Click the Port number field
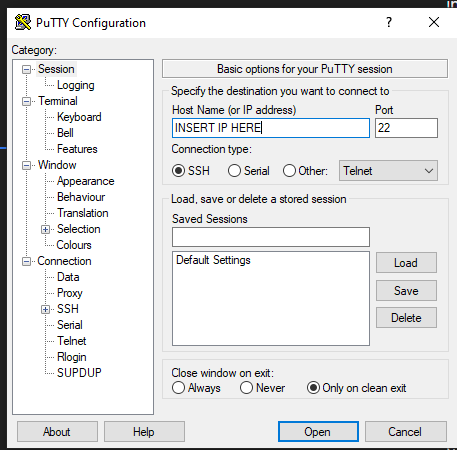 pyautogui.click(x=406, y=128)
